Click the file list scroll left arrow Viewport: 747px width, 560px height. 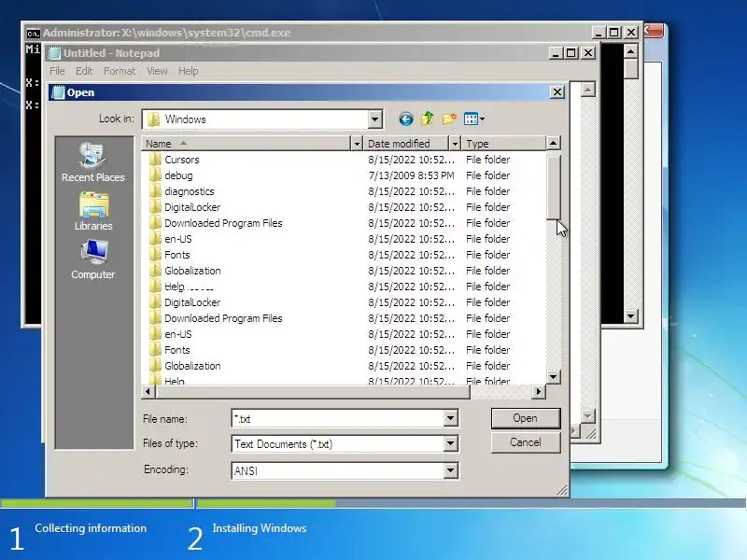pyautogui.click(x=148, y=391)
